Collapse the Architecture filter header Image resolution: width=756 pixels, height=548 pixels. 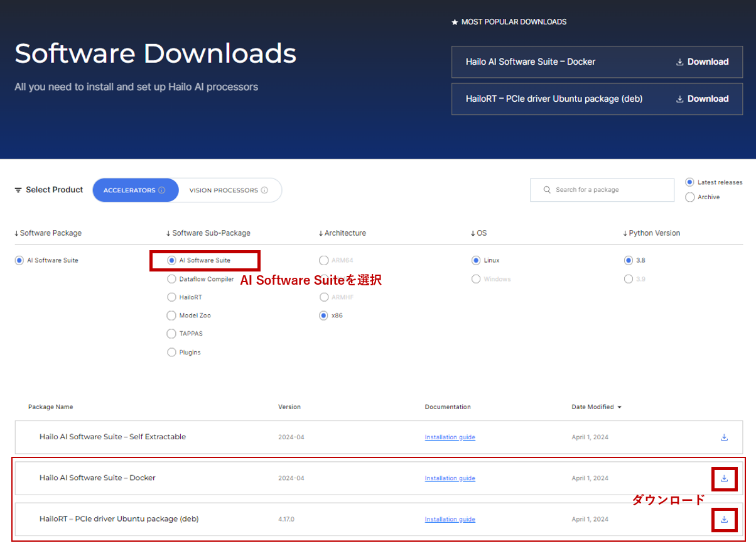click(342, 233)
